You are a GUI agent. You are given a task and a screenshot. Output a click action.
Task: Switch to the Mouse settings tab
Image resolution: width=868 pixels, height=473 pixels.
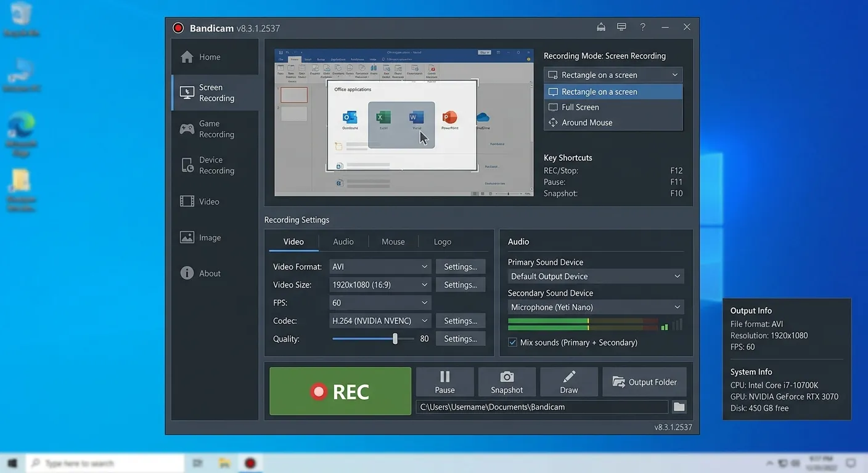coord(393,242)
